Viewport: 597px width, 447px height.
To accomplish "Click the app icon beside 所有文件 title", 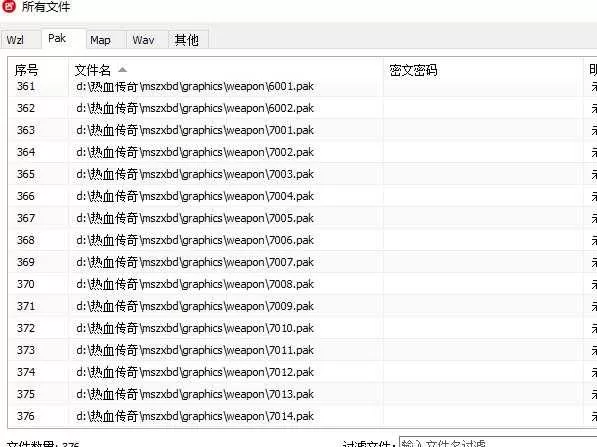I will (9, 6).
